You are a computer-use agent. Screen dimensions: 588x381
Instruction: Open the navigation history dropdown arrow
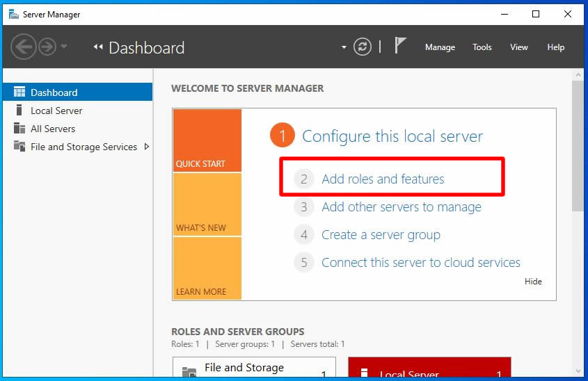[x=64, y=47]
